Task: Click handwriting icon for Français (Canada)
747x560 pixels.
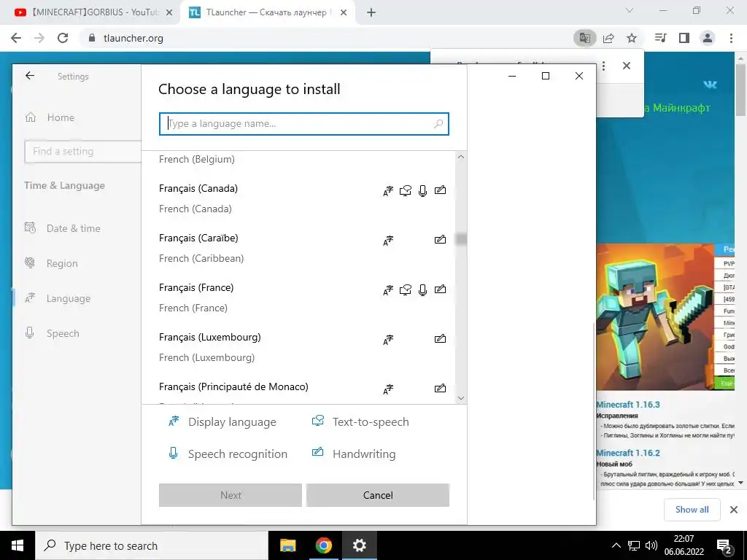Action: click(x=440, y=190)
